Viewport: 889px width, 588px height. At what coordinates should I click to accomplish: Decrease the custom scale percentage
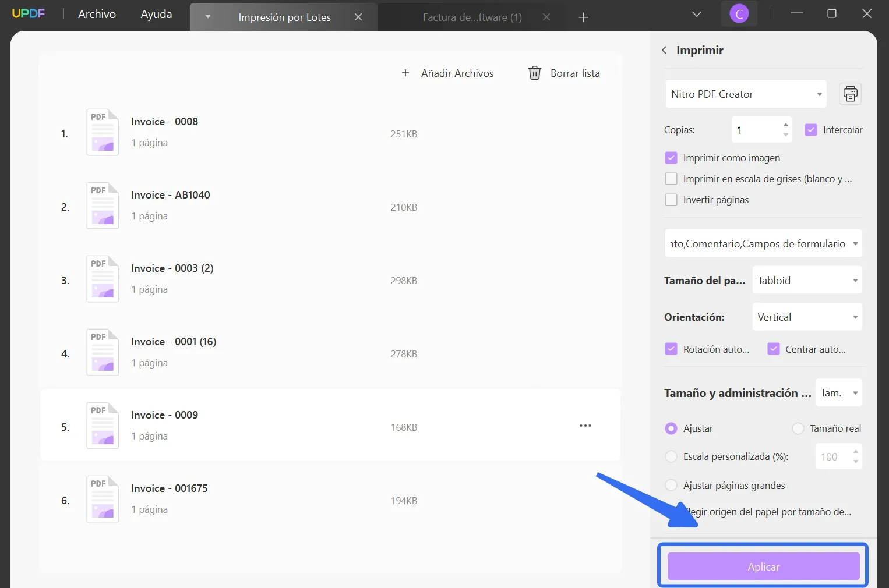855,462
